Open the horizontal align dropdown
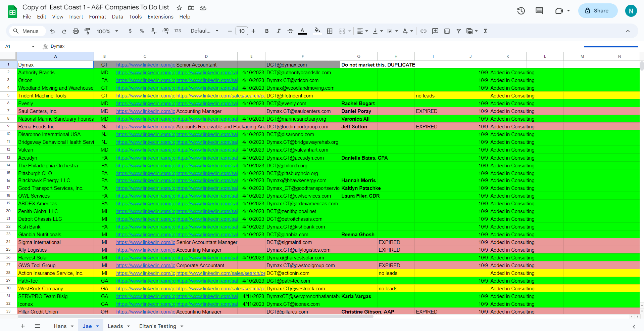The image size is (644, 331). [362, 31]
